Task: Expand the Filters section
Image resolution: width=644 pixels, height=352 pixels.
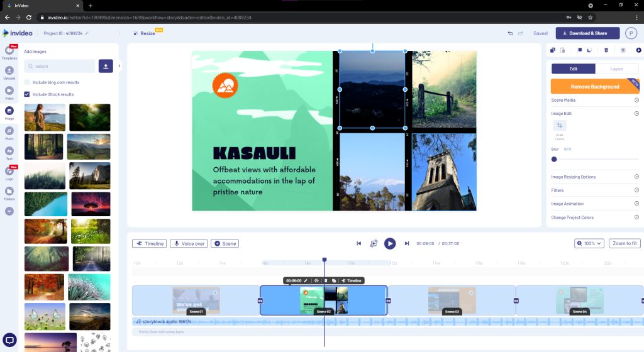Action: tap(636, 190)
